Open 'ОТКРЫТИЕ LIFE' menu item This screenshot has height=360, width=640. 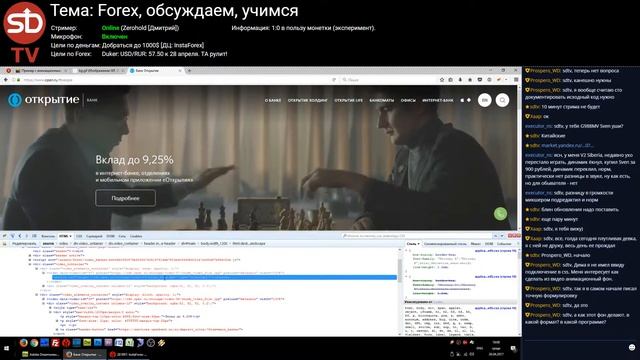349,100
